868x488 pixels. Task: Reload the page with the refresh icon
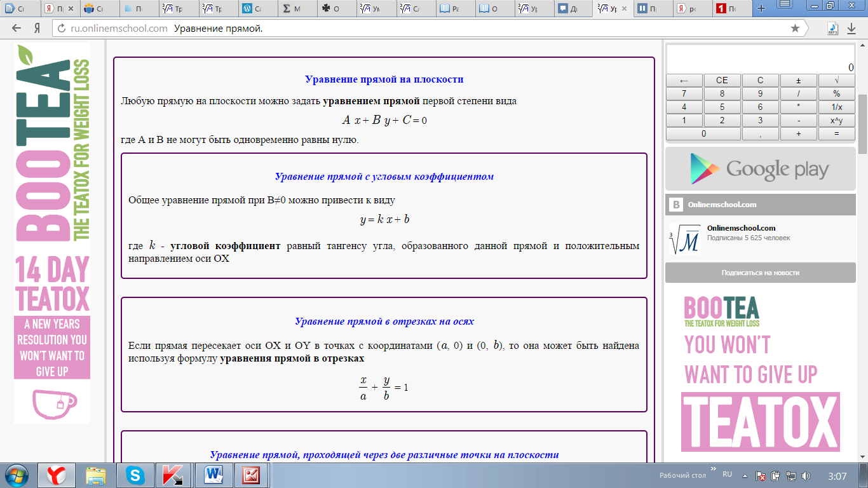pos(62,29)
